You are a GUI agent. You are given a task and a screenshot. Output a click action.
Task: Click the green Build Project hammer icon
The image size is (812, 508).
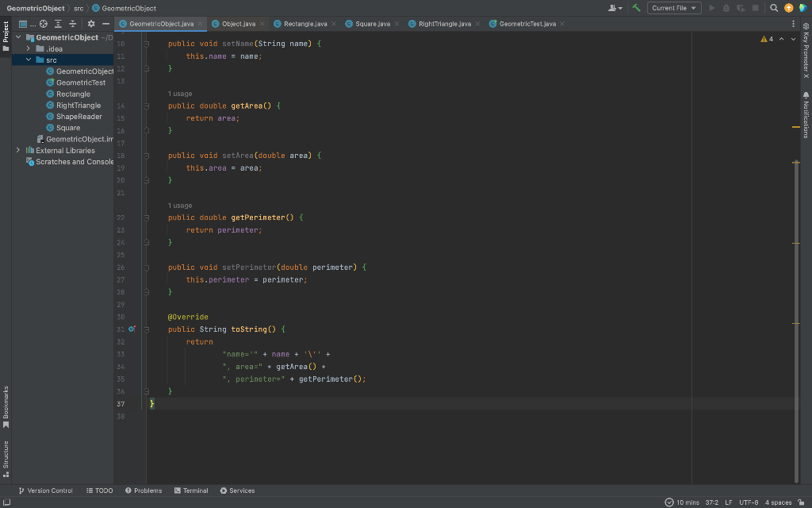coord(636,8)
